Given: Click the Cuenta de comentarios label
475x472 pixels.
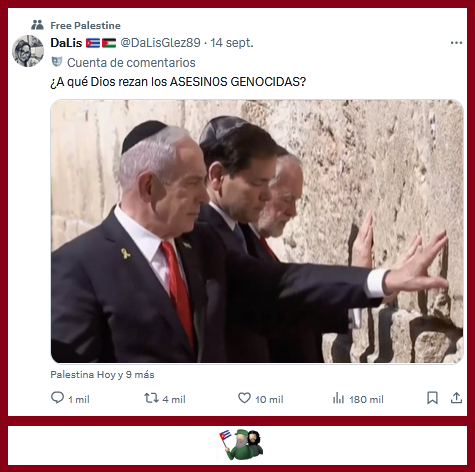Looking at the screenshot, I should pyautogui.click(x=131, y=62).
